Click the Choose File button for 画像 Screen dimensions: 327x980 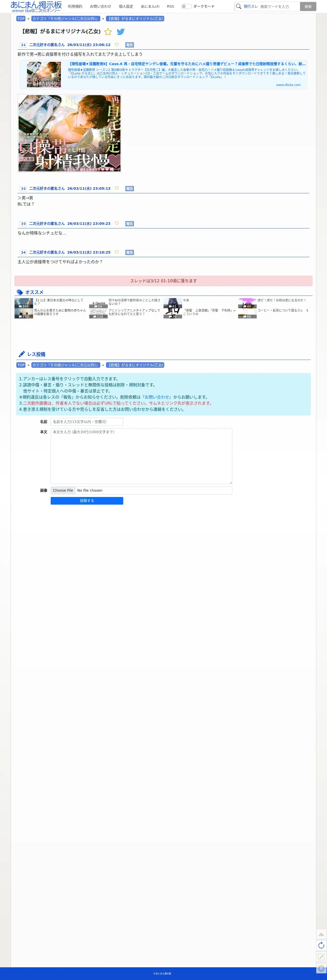tap(63, 490)
